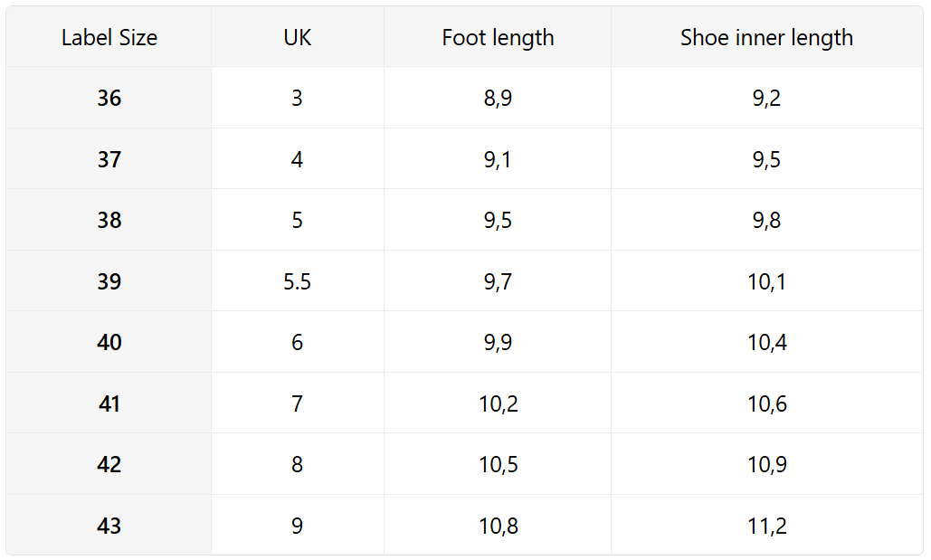
Task: Click shoe inner length 9,2 cell
Action: pos(766,99)
